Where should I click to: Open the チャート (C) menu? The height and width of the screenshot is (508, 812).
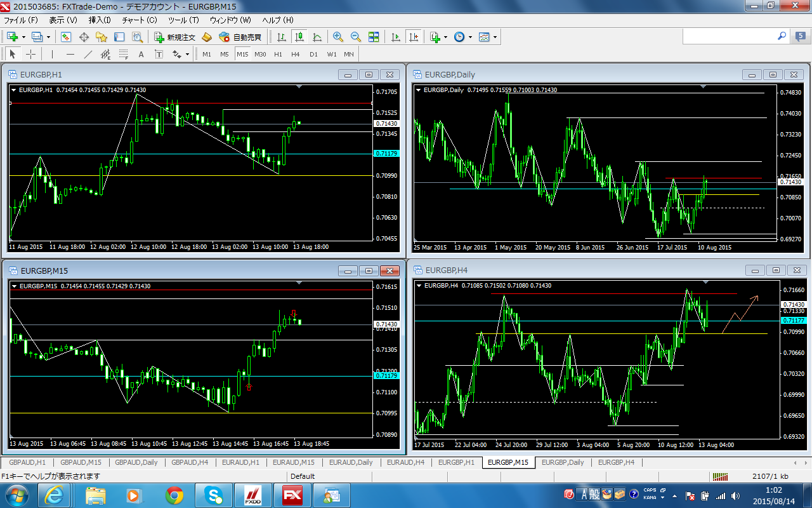coord(139,20)
